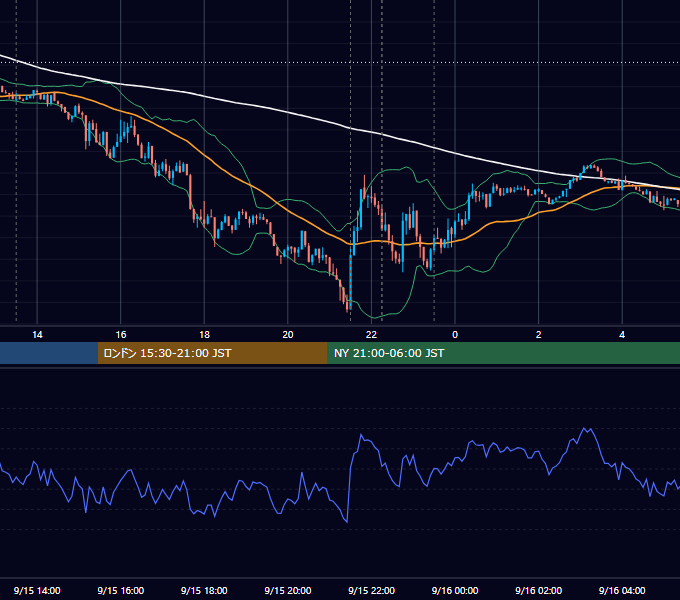The height and width of the screenshot is (600, 680).
Task: Click the 14 hour label on price chart
Action: click(x=37, y=335)
